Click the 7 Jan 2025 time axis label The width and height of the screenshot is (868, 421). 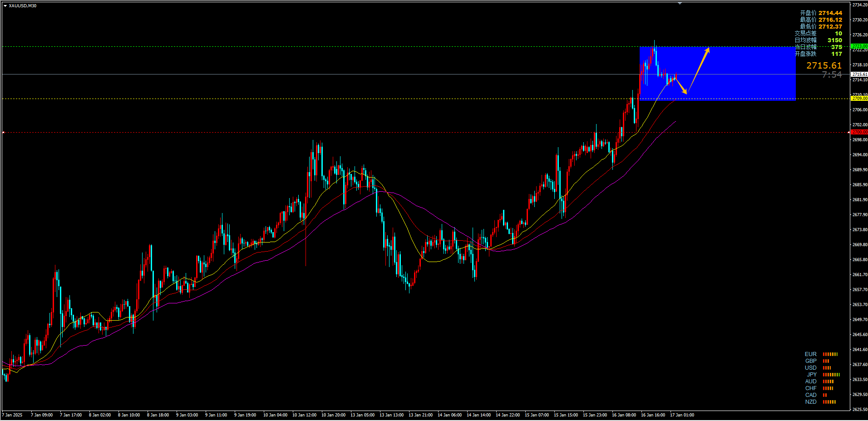click(x=12, y=415)
